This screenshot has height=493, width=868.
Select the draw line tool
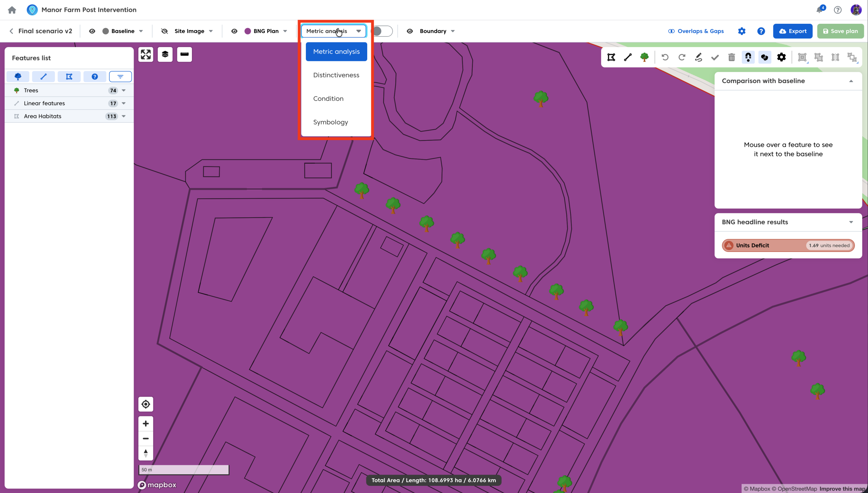coord(628,57)
